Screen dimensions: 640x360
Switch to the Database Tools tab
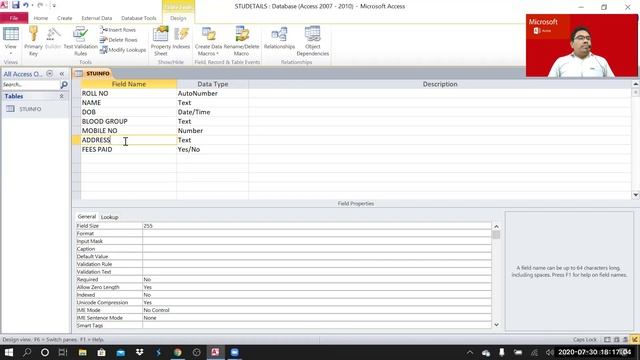[x=139, y=18]
